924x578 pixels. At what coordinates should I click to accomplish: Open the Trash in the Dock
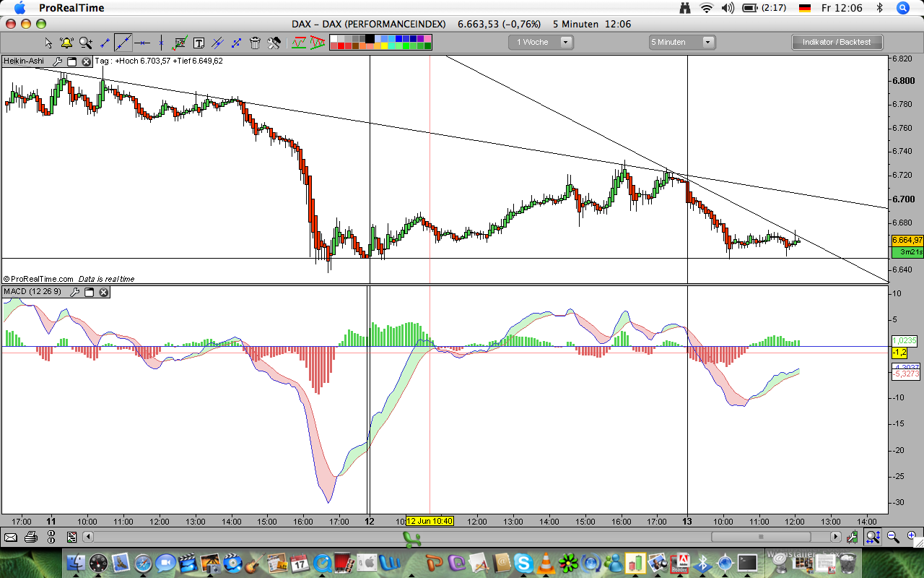tap(847, 563)
